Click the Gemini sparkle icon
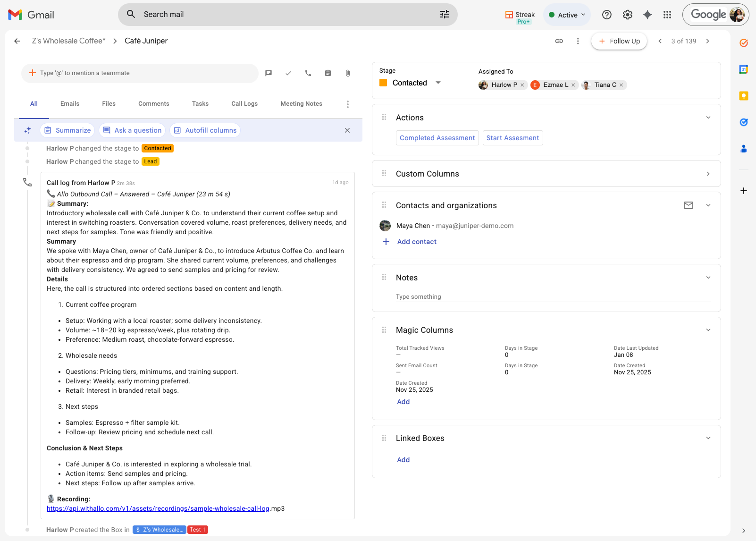This screenshot has height=541, width=756. [647, 15]
